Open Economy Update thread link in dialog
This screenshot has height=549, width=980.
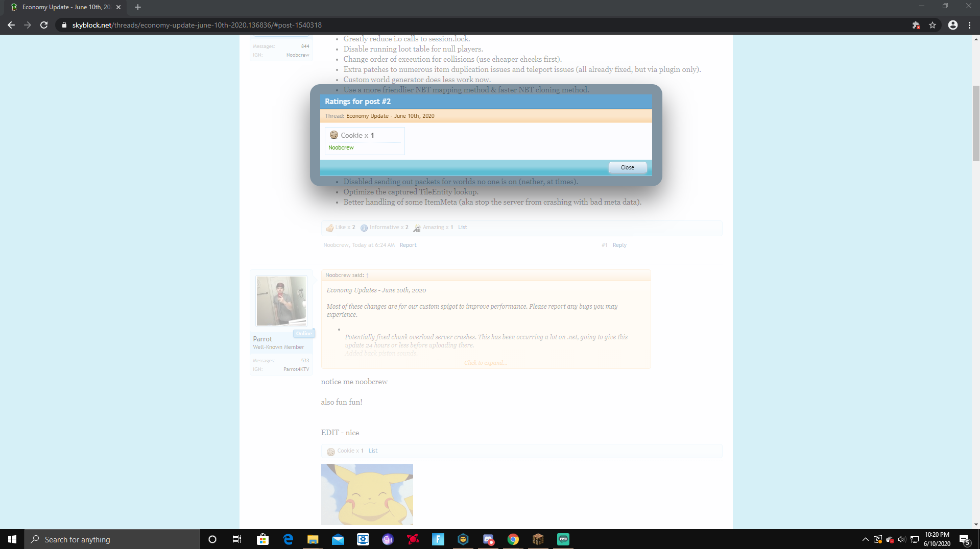pyautogui.click(x=390, y=116)
